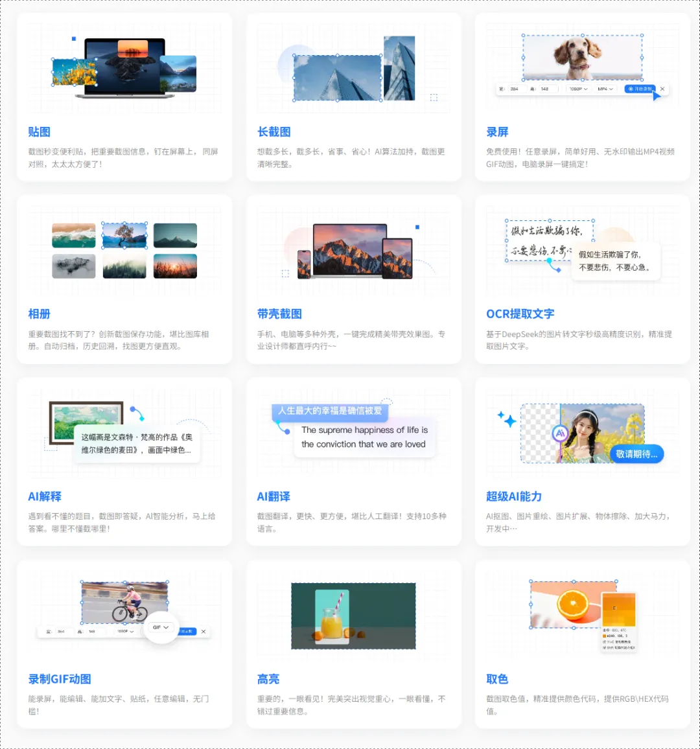This screenshot has width=700, height=749.
Task: Click the laptop mockup in 带壳截图
Action: [x=350, y=250]
